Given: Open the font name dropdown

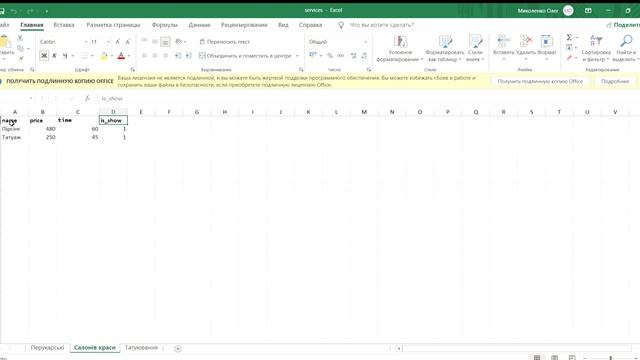Looking at the screenshot, I should (86, 42).
